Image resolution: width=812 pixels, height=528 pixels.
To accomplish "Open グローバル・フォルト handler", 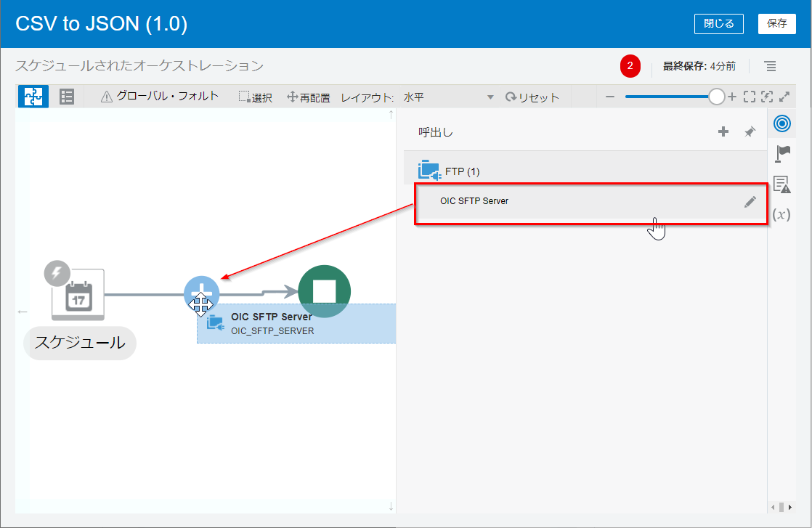I will tap(160, 97).
